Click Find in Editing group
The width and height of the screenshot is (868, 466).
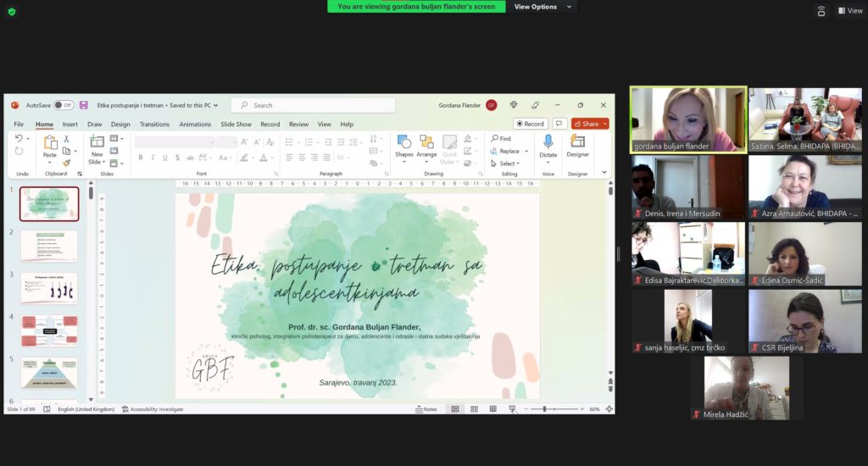[x=501, y=138]
